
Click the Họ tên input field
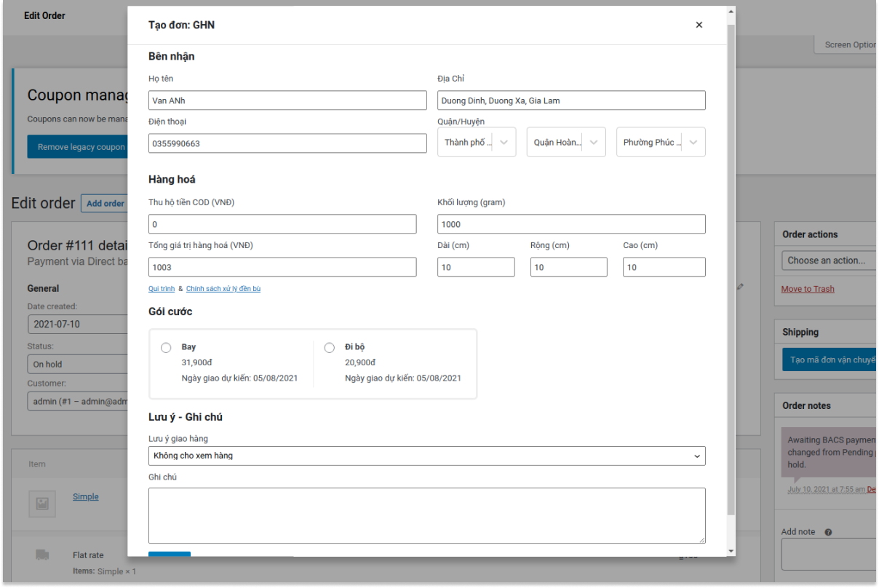click(287, 100)
